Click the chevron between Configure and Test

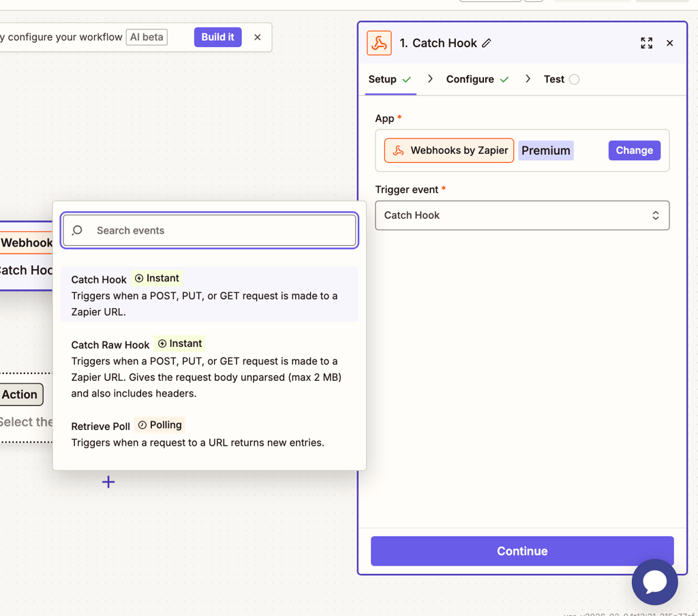coord(528,79)
